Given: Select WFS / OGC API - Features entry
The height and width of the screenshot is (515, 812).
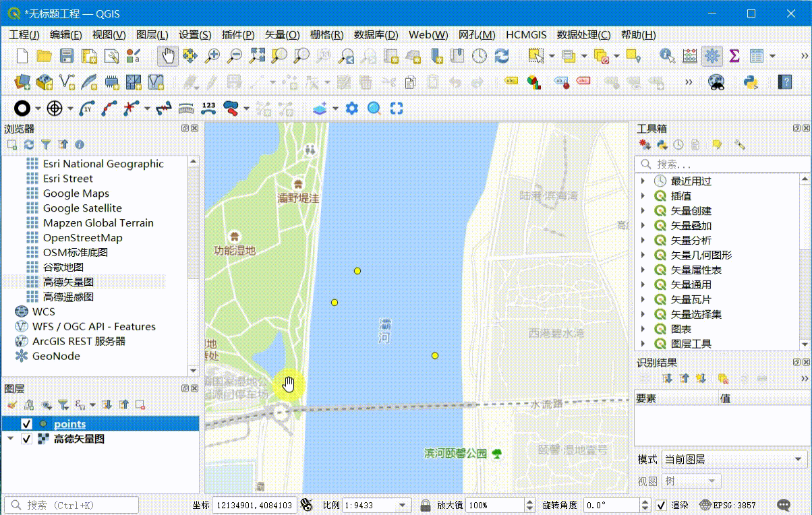Looking at the screenshot, I should pyautogui.click(x=94, y=326).
